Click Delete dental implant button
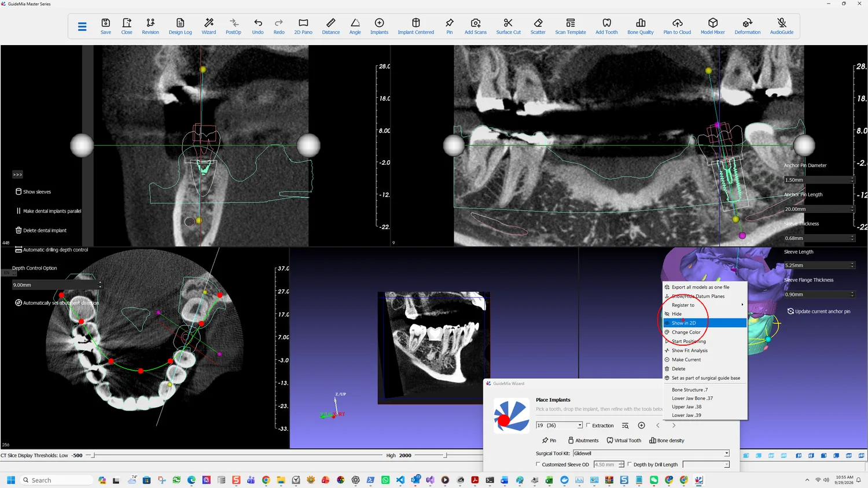 click(41, 230)
